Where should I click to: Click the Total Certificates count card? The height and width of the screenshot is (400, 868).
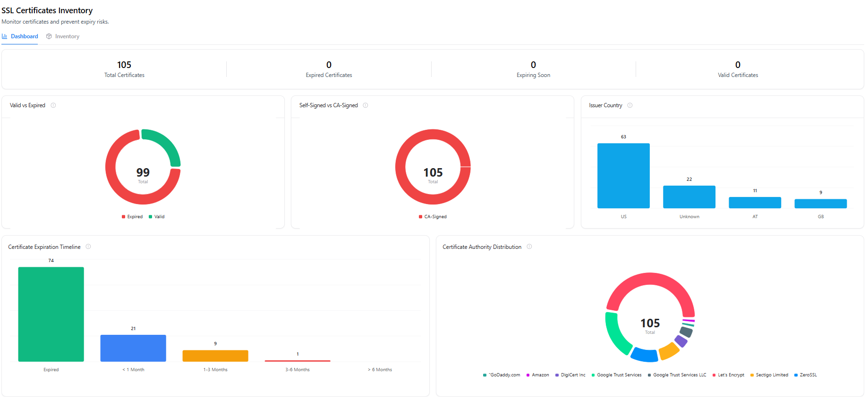124,69
